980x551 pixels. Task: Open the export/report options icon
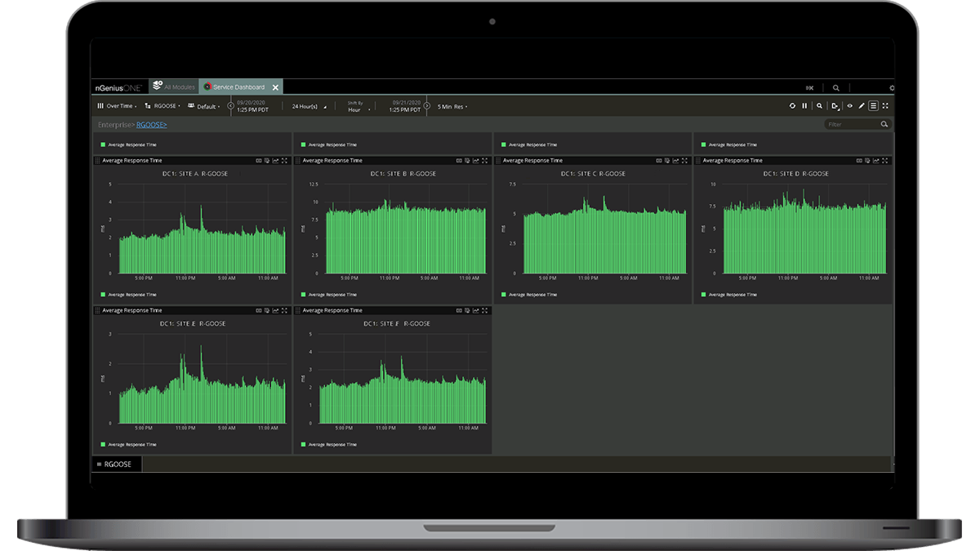tap(835, 106)
